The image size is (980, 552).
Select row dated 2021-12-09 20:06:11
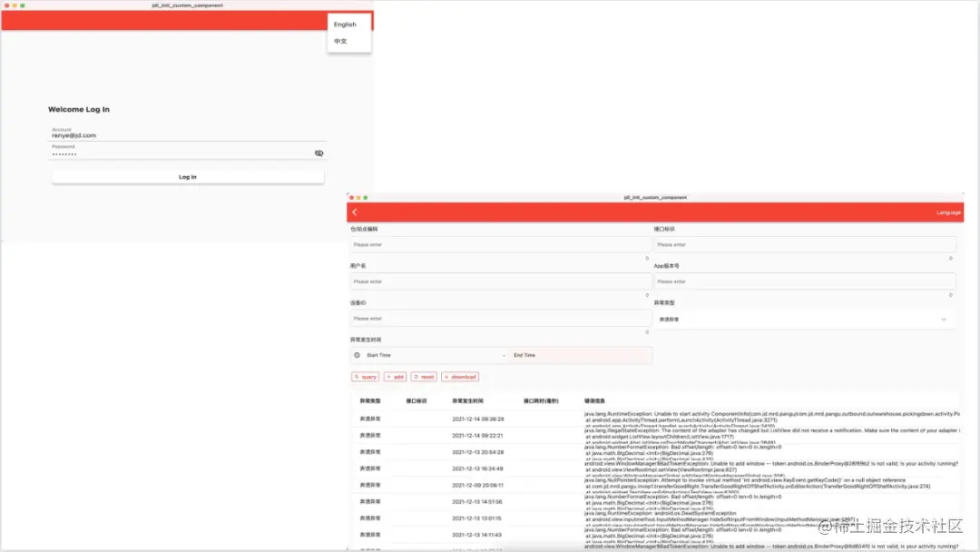[655, 485]
